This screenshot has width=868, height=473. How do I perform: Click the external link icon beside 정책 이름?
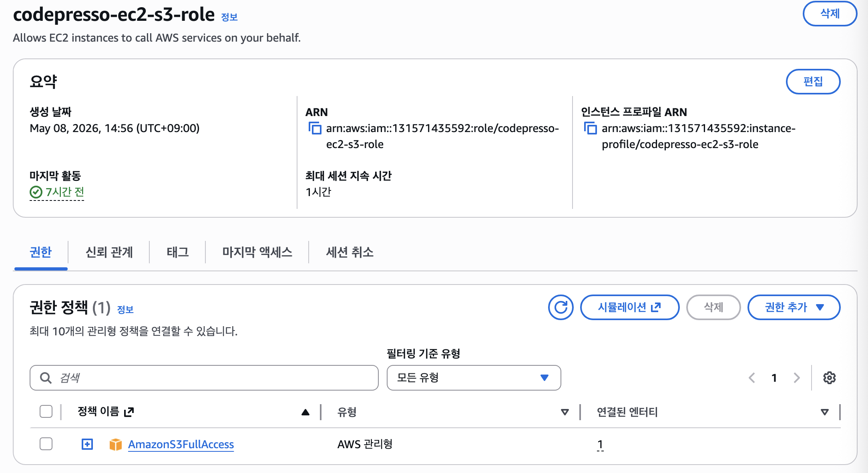(x=129, y=412)
